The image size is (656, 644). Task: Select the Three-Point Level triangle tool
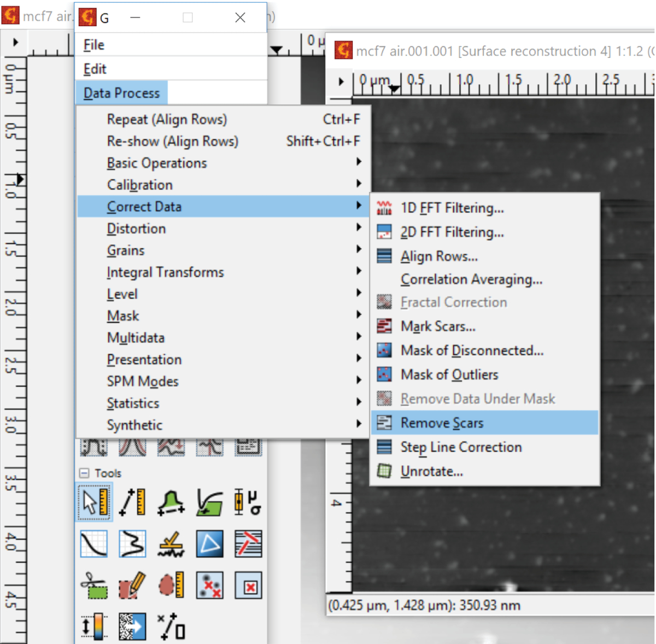point(209,544)
